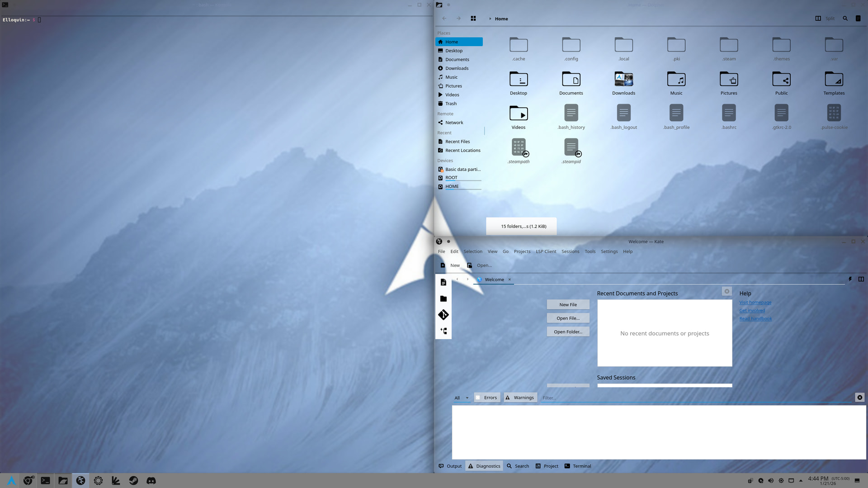Click the Quick Open lightning bolt icon
868x488 pixels.
850,279
